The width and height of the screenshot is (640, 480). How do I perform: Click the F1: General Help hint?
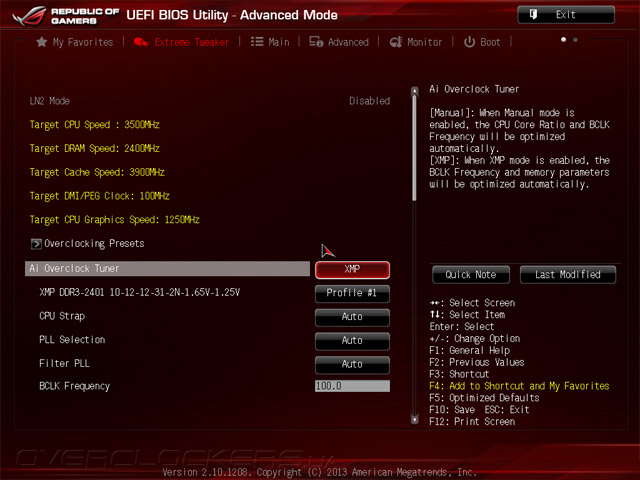tap(469, 351)
